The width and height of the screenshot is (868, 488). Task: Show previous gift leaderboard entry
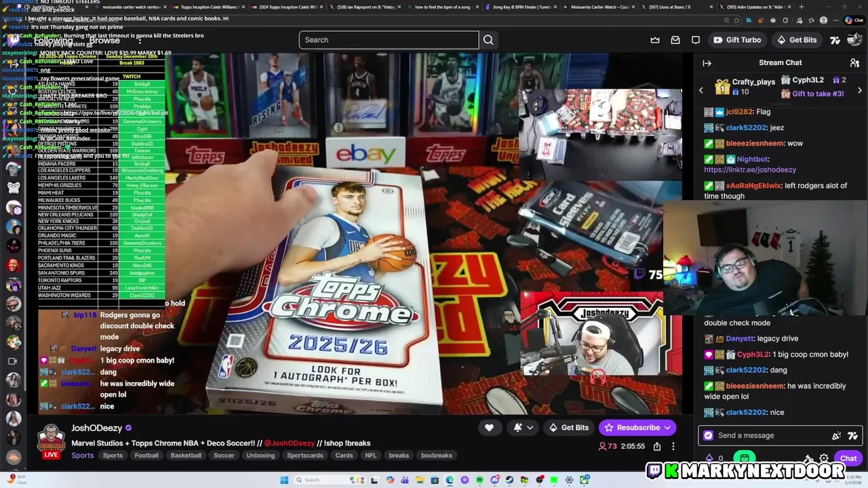pos(701,90)
